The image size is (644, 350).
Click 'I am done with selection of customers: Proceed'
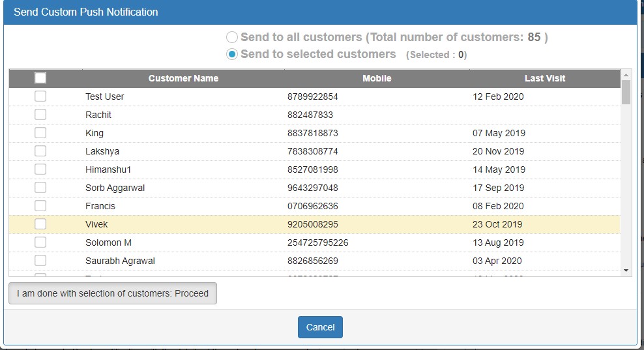coord(113,293)
